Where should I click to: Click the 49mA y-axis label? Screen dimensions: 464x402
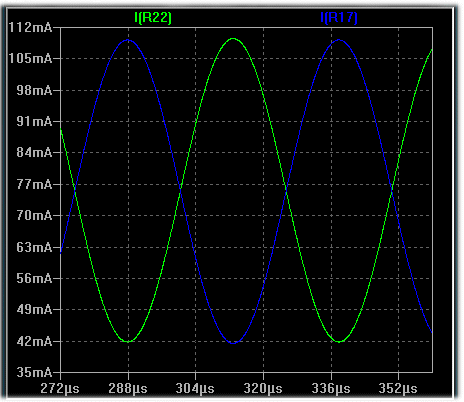[x=34, y=310]
